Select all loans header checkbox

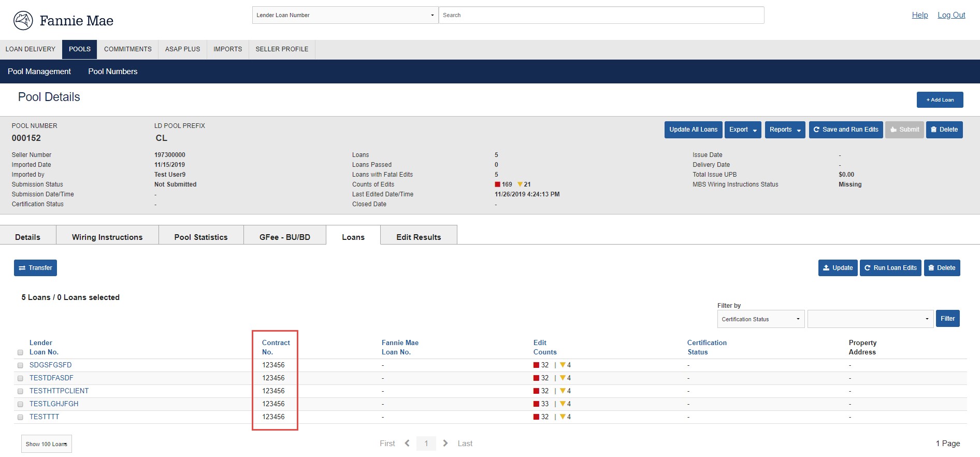point(20,352)
